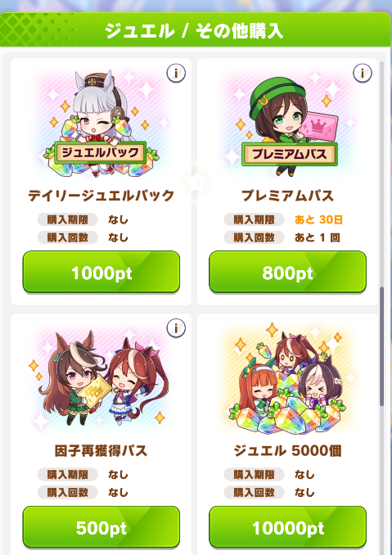
Task: Click the プレミアムパス item title text
Action: point(287,196)
